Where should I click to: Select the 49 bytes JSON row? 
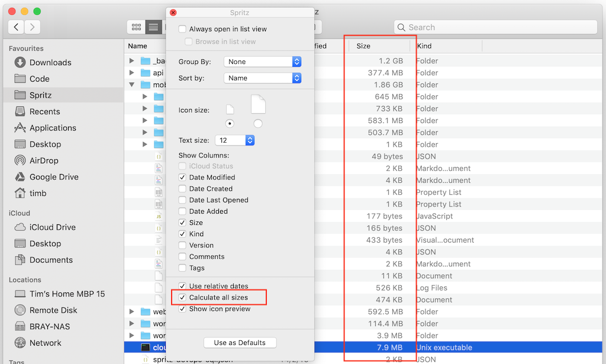pyautogui.click(x=363, y=156)
